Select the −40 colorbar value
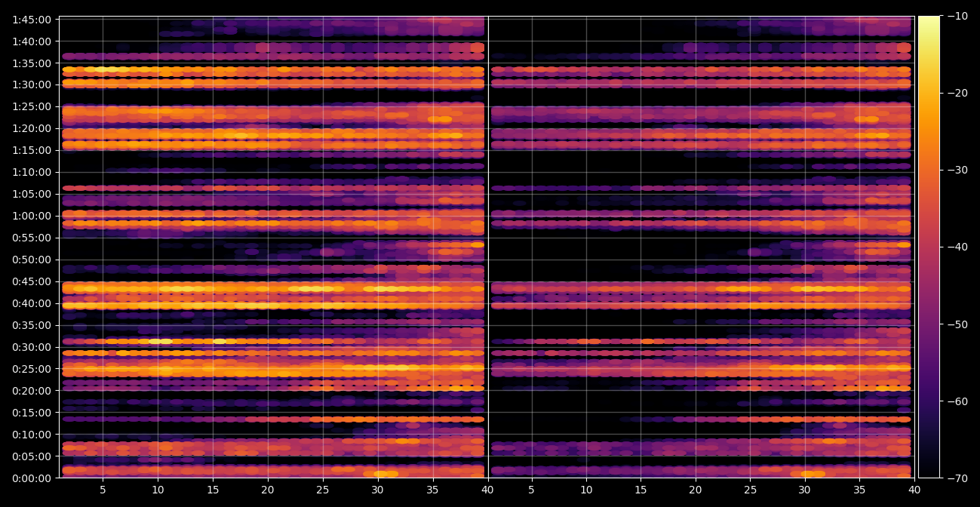980x507 pixels. click(x=958, y=247)
